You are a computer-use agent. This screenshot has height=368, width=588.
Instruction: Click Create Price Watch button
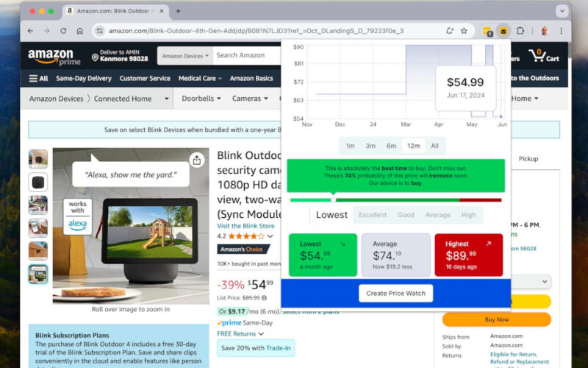tap(395, 293)
